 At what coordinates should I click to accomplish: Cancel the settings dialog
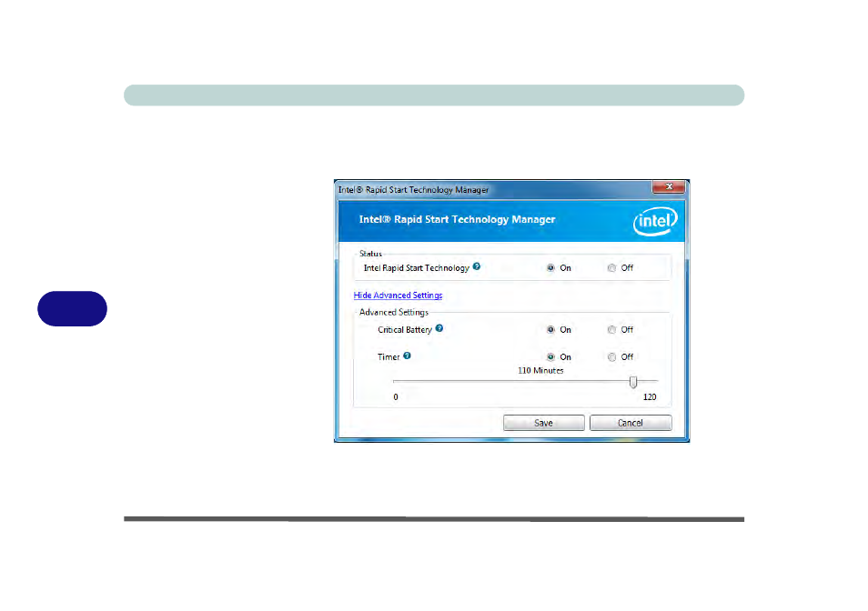click(x=631, y=423)
